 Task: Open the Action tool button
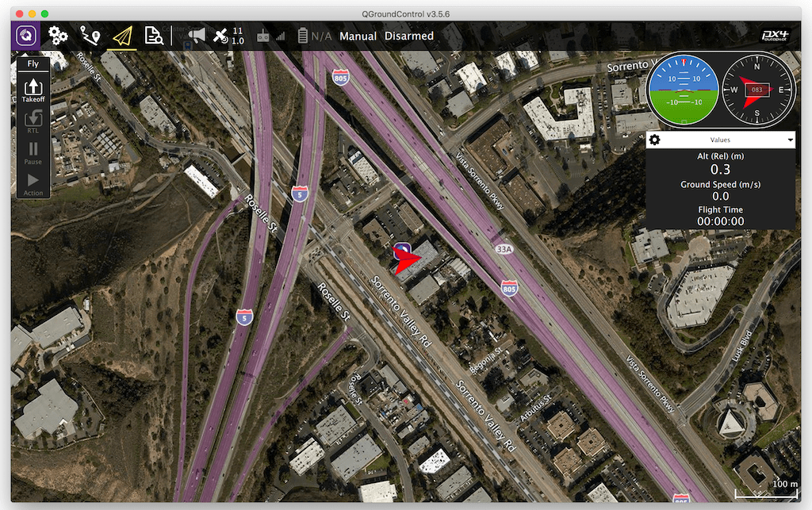coord(33,184)
